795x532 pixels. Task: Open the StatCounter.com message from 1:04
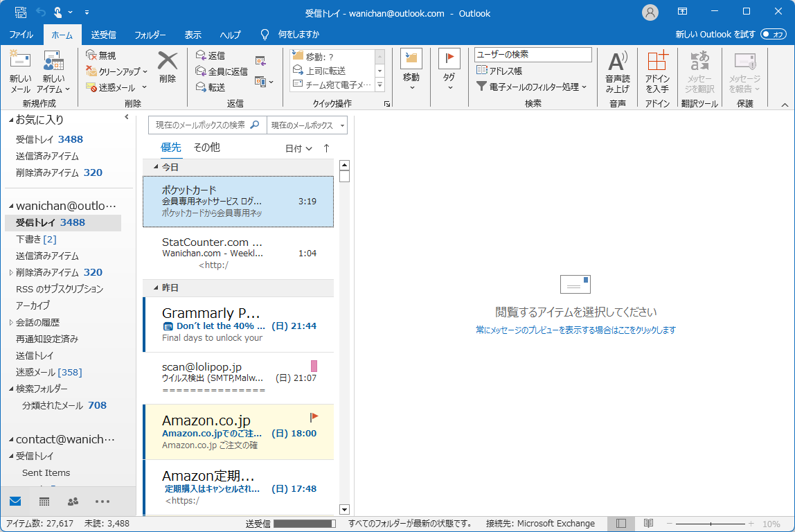(x=238, y=253)
